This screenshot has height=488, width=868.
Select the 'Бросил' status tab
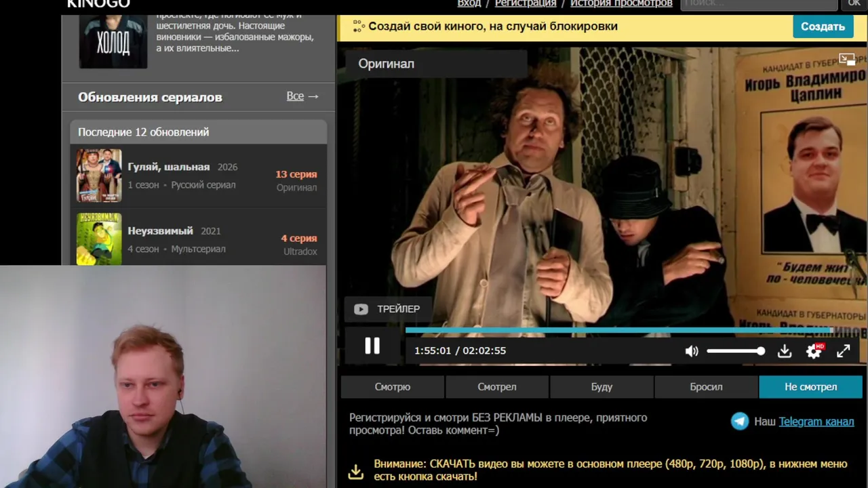coord(706,387)
